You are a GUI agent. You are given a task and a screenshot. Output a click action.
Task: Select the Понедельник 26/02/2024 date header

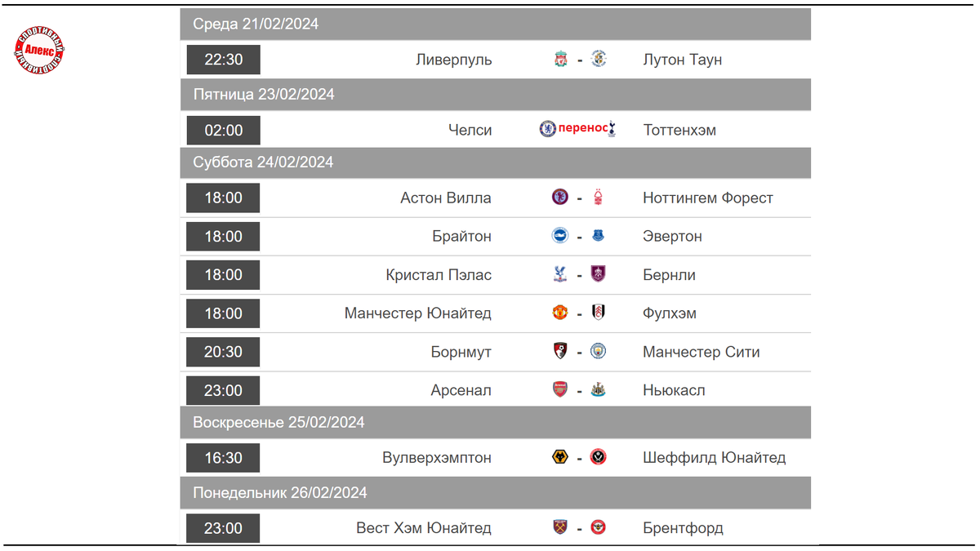click(x=496, y=493)
